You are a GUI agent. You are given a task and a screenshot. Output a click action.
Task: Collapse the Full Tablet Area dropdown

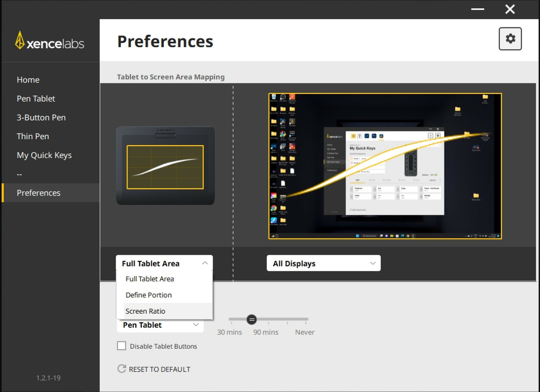164,263
